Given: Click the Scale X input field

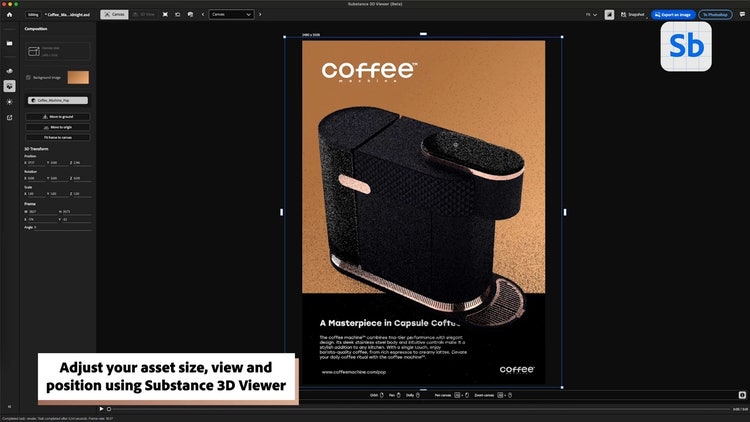Looking at the screenshot, I should pyautogui.click(x=35, y=194).
